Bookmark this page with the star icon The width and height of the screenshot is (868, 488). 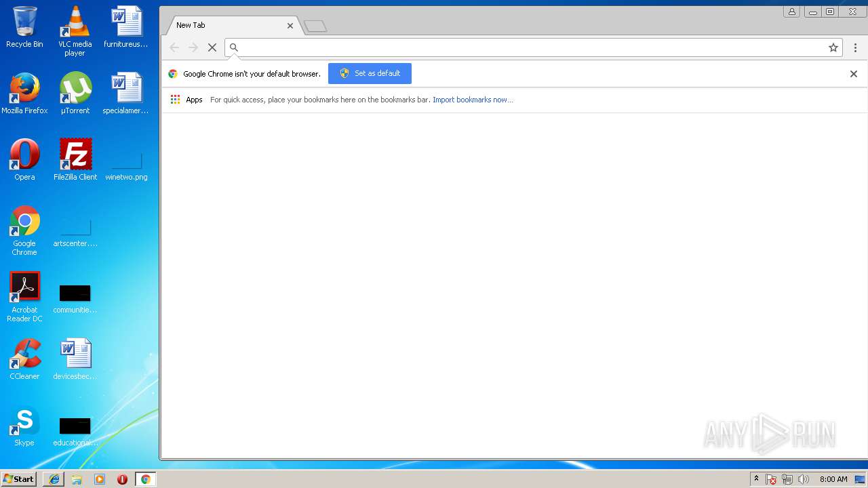(833, 47)
